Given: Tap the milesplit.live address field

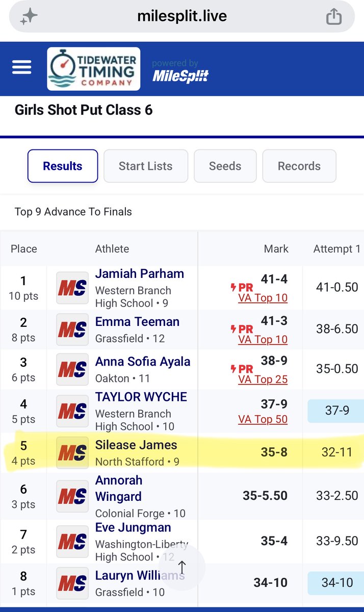Looking at the screenshot, I should pos(182,17).
